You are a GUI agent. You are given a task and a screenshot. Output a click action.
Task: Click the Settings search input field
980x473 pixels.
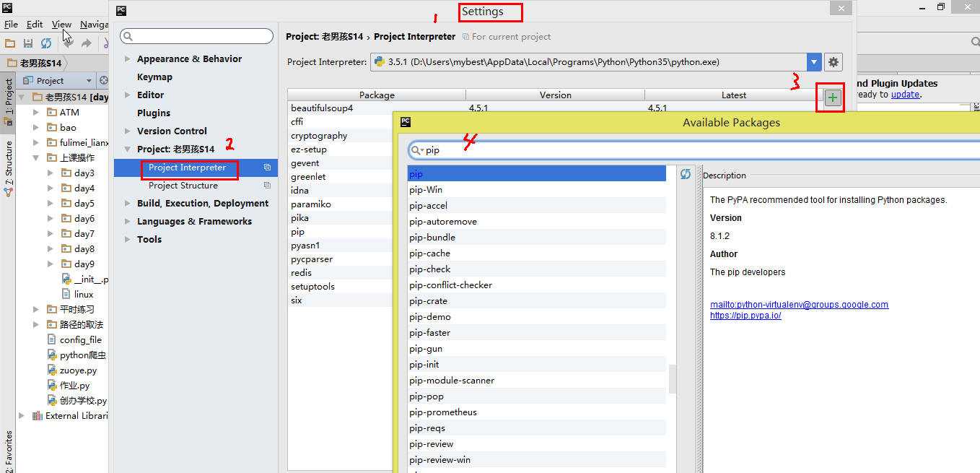tap(196, 36)
